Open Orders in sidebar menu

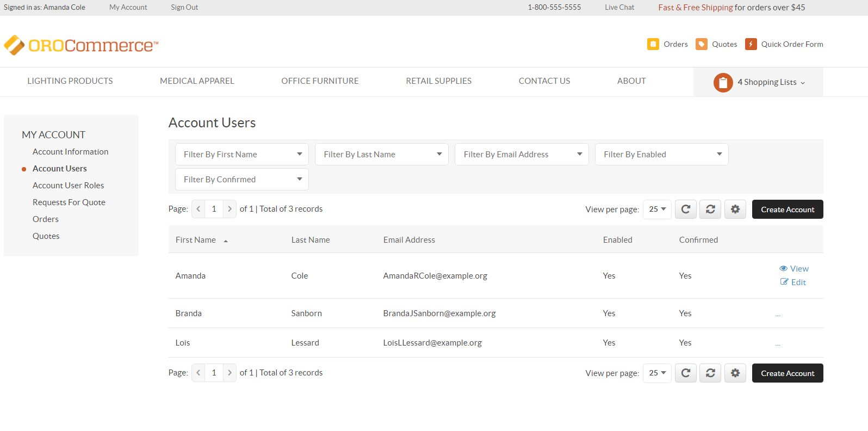(x=46, y=219)
